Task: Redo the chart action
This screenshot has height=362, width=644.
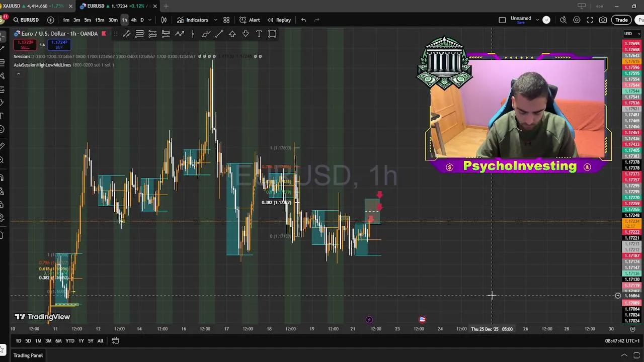Action: pos(317,20)
